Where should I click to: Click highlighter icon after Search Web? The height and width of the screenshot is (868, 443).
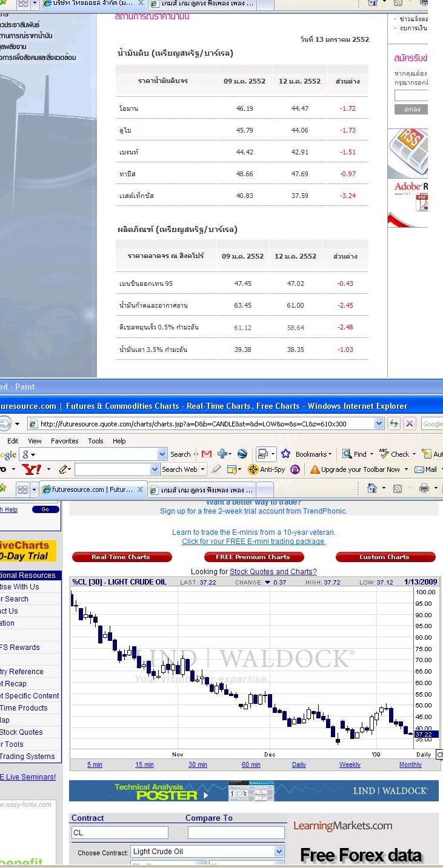click(216, 469)
